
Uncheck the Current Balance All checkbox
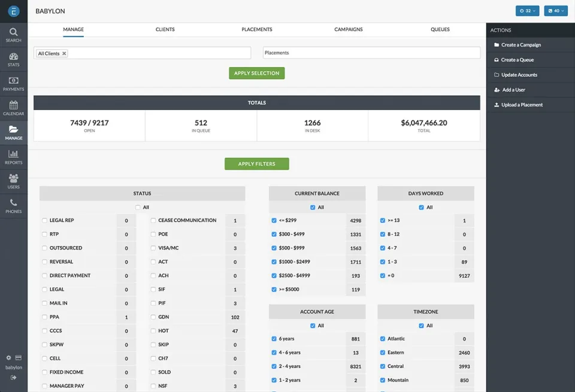click(x=313, y=207)
